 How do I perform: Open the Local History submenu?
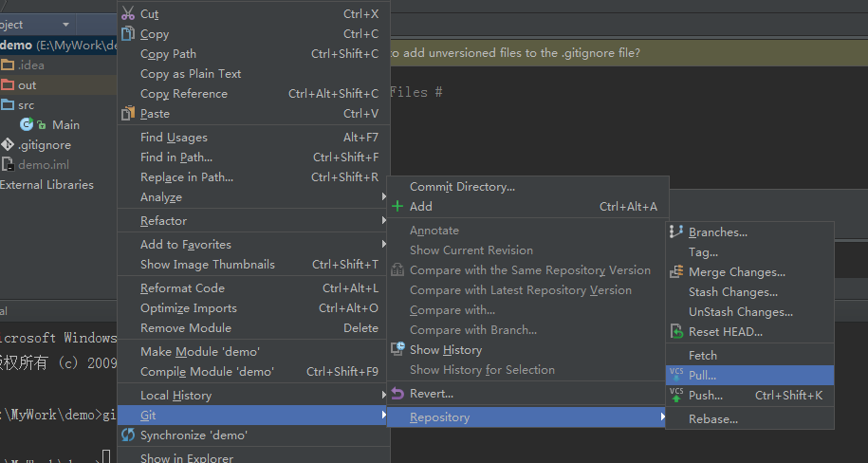click(x=175, y=396)
